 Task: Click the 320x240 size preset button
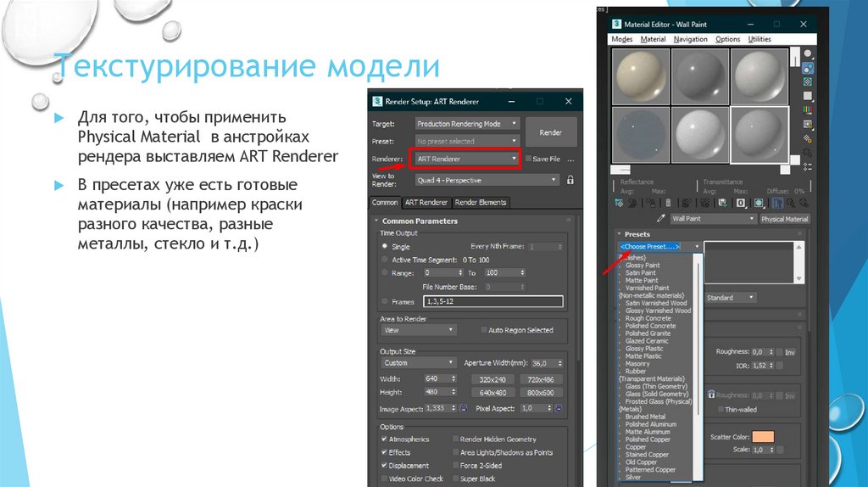click(x=492, y=379)
